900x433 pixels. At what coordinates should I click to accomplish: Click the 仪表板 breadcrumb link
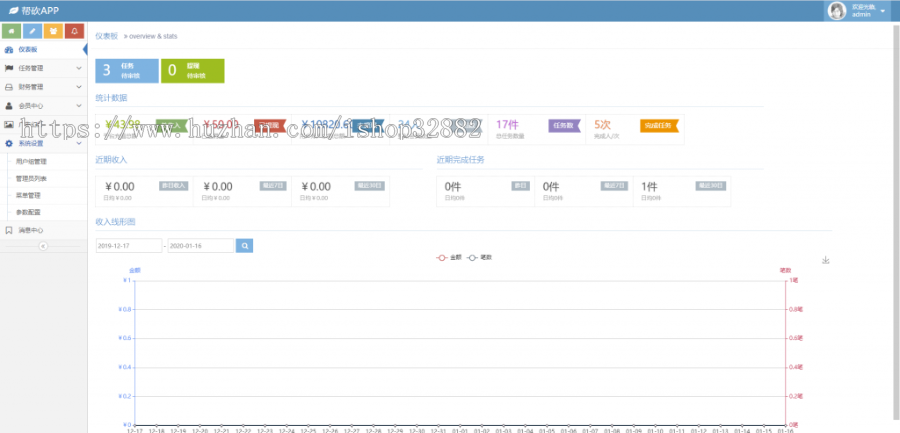coord(106,35)
